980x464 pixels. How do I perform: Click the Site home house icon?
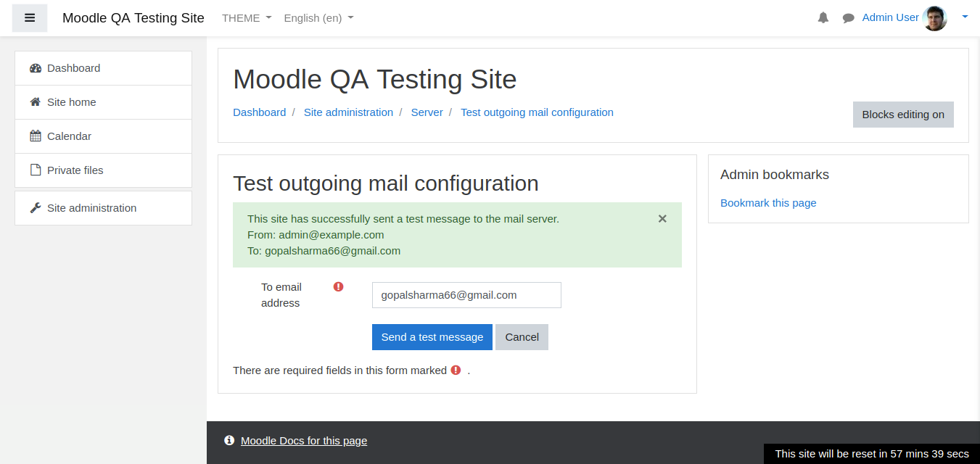pos(36,102)
